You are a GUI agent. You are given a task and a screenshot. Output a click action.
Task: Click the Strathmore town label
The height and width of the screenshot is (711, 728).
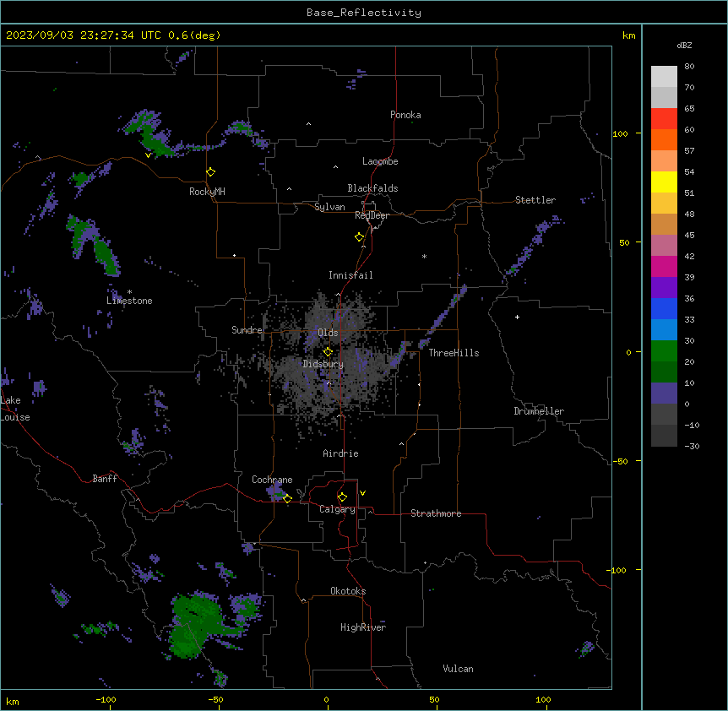[436, 513]
